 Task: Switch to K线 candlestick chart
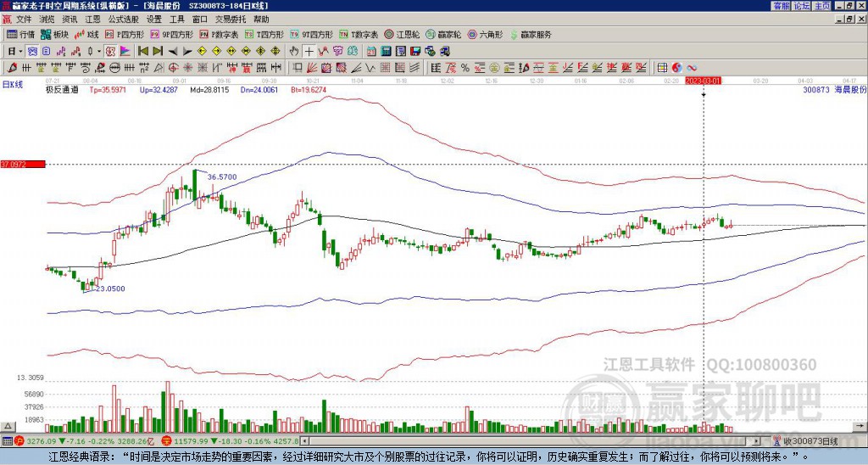pyautogui.click(x=87, y=34)
